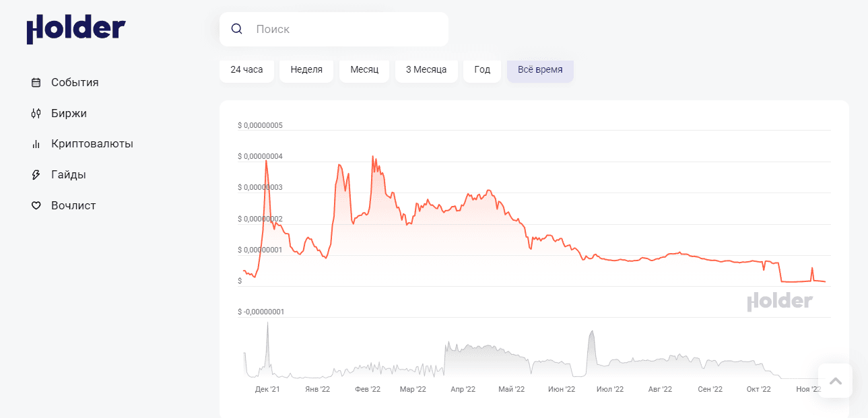Click the Holder logo in the sidebar

click(75, 29)
